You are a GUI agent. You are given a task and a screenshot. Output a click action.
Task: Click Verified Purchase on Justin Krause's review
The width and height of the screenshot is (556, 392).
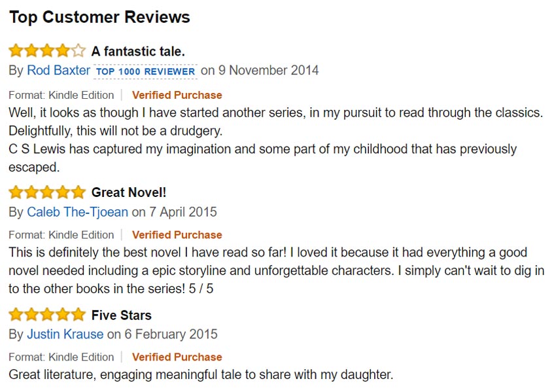click(x=177, y=357)
